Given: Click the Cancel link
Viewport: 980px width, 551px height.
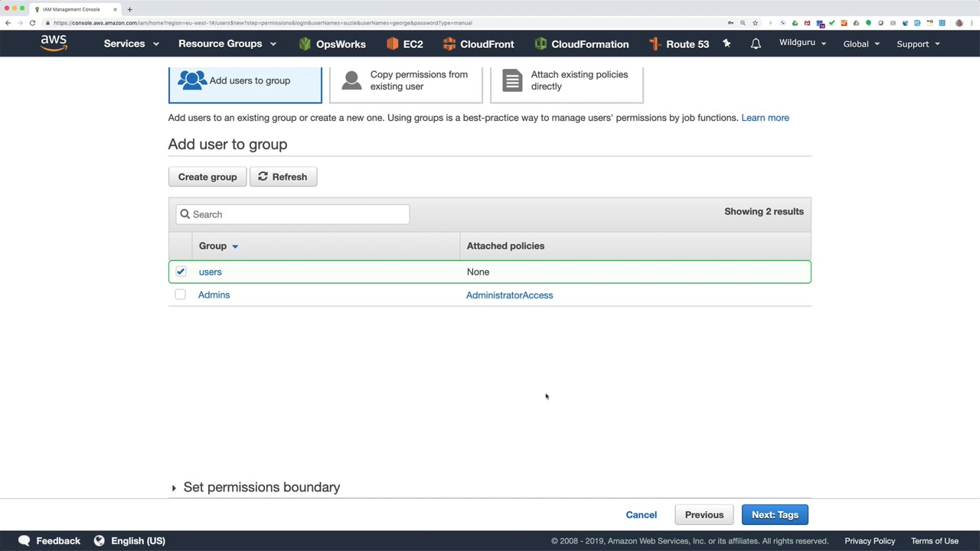Looking at the screenshot, I should click(x=642, y=515).
